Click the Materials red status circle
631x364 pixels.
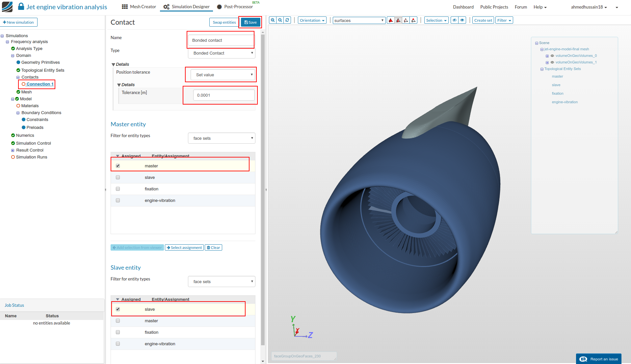pos(18,106)
